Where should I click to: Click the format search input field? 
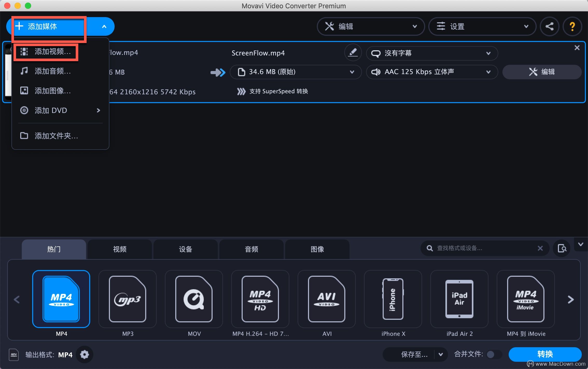(x=485, y=248)
